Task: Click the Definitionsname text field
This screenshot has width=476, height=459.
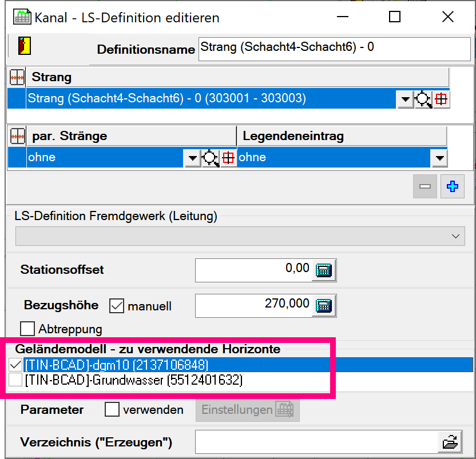Action: point(334,48)
